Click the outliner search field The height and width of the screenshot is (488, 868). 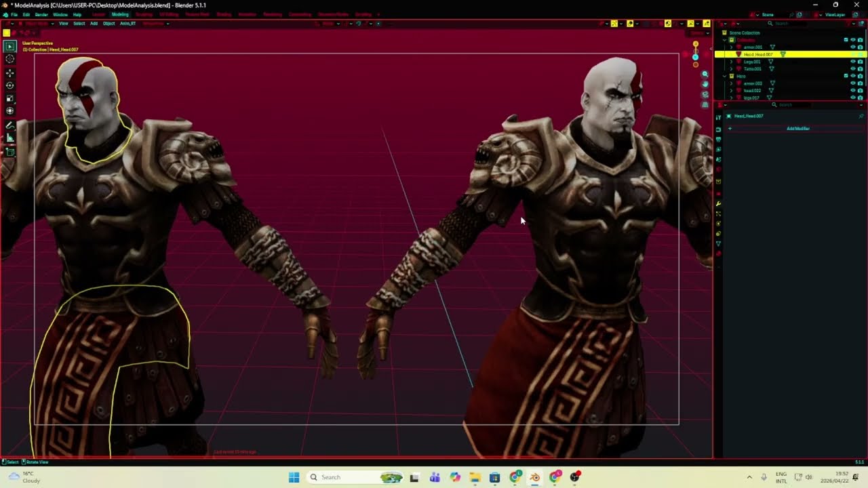[x=787, y=24]
